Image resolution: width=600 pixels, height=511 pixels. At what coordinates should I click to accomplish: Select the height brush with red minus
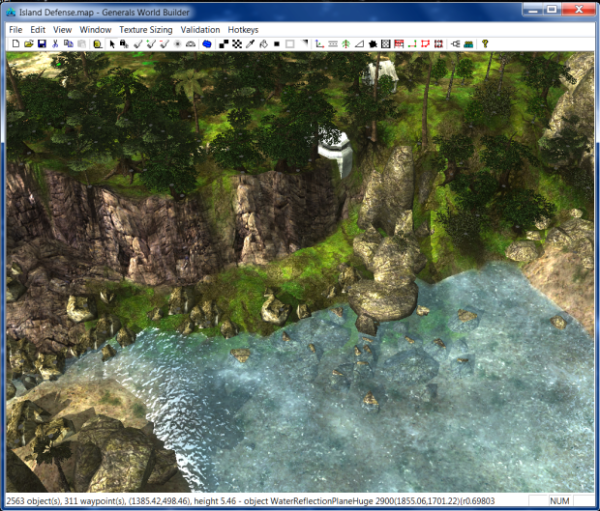coord(165,44)
